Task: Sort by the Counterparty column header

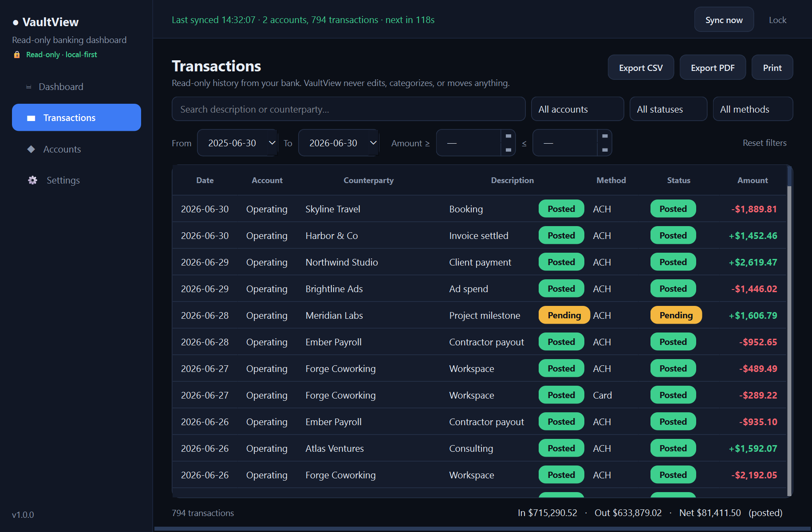Action: (368, 180)
